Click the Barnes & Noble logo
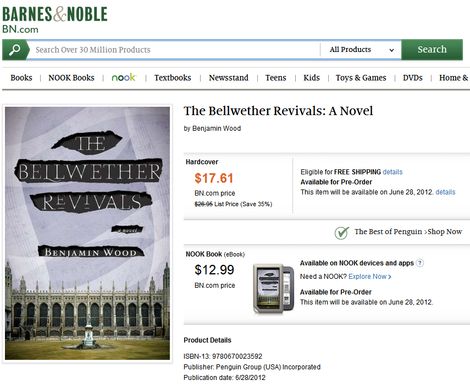The height and width of the screenshot is (385, 470). tap(55, 20)
